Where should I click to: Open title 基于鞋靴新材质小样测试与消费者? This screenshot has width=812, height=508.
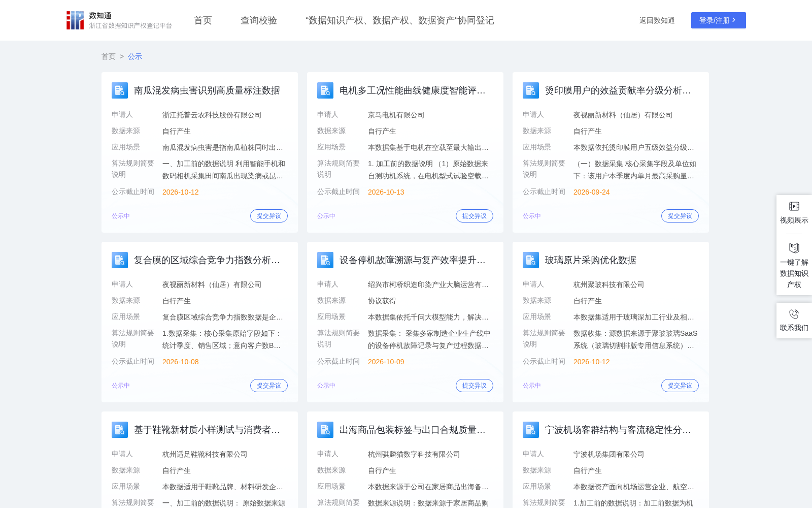click(x=207, y=430)
